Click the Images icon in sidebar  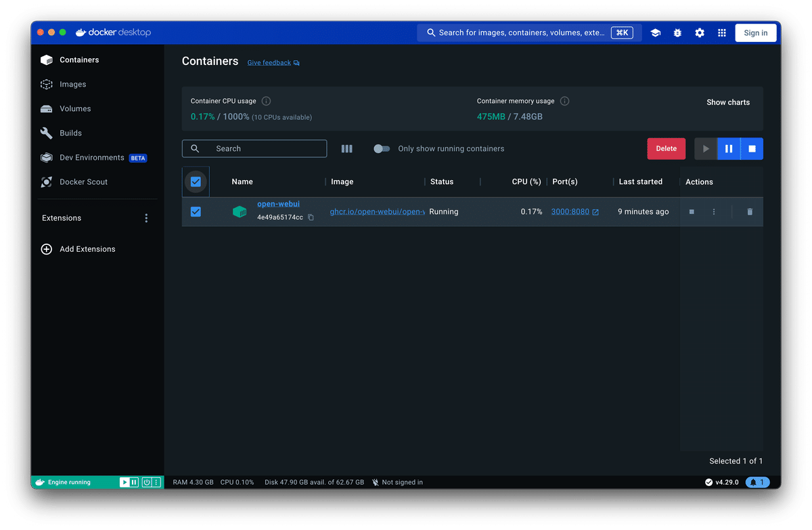pyautogui.click(x=47, y=84)
